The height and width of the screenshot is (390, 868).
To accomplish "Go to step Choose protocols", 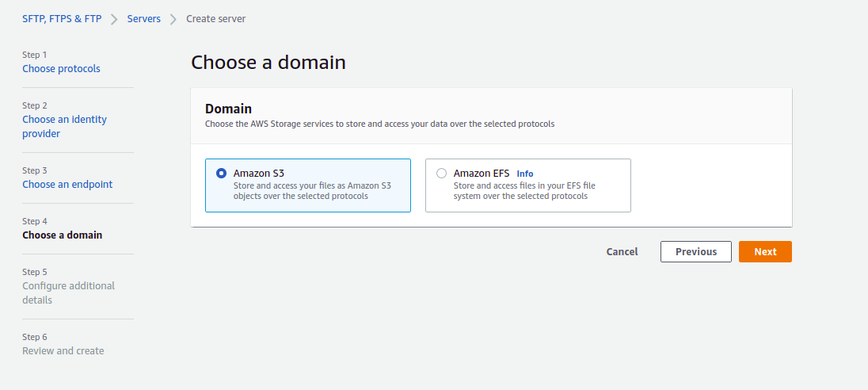I will click(x=62, y=69).
